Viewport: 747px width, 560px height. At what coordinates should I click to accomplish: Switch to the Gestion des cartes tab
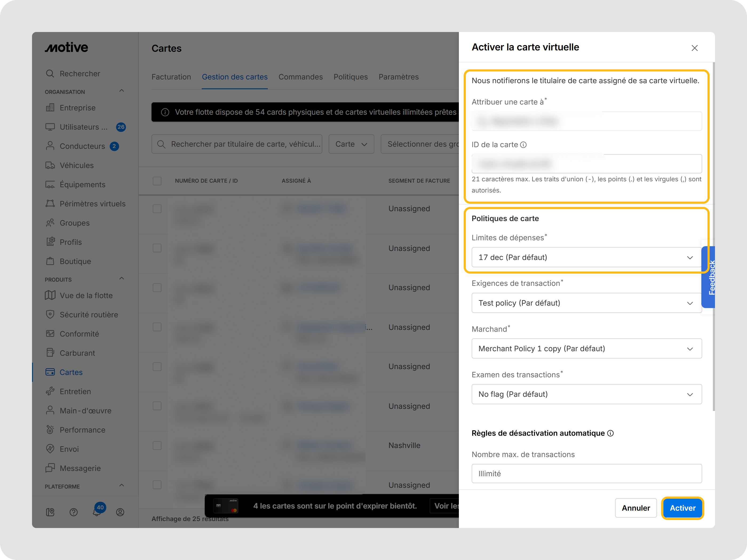[x=235, y=77]
